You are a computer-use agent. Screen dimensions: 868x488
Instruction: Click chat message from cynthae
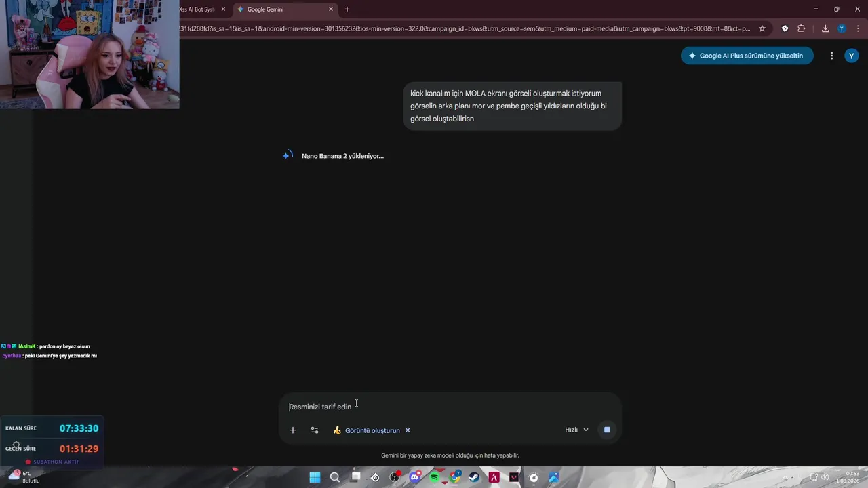[x=50, y=356]
